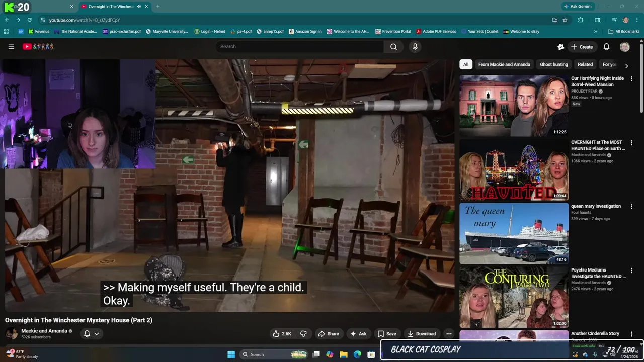Open the All Bookmarks folder

coord(624,31)
